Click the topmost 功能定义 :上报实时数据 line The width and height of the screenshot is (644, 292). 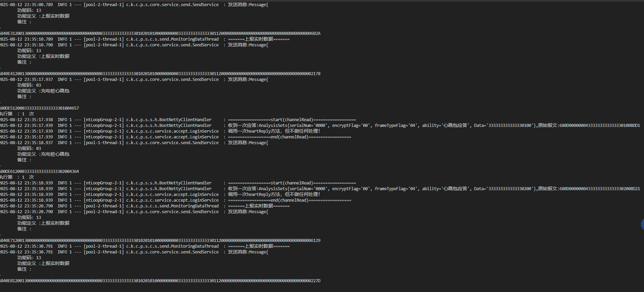[x=43, y=16]
